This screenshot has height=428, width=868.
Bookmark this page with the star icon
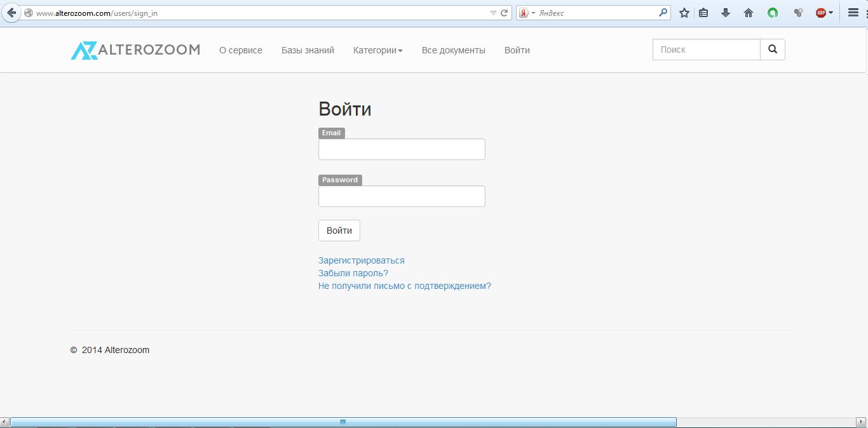[x=684, y=13]
